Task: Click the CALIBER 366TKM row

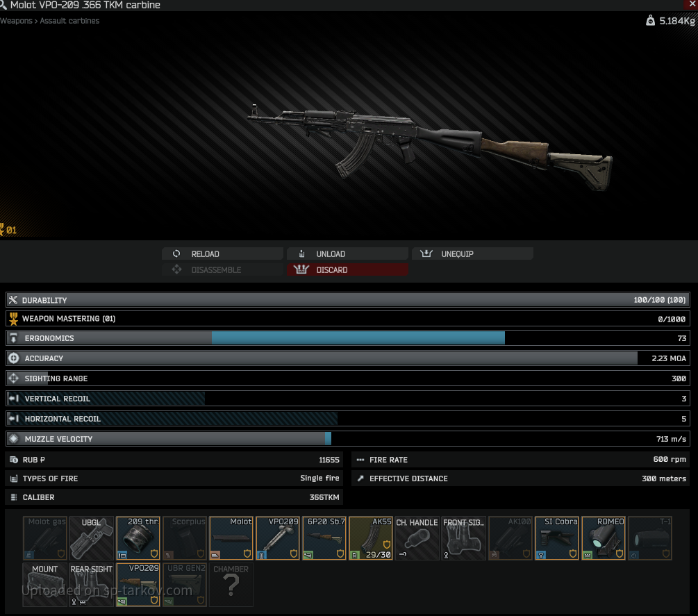Action: tap(174, 497)
